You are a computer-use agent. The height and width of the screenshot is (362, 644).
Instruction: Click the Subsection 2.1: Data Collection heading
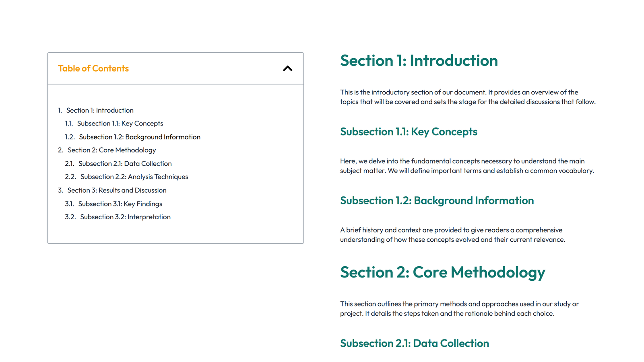point(414,343)
